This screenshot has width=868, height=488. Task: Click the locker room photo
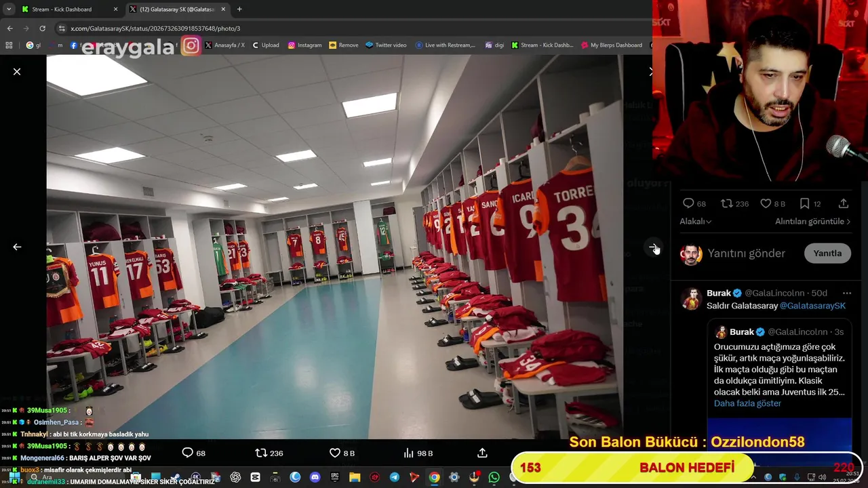[x=334, y=247]
